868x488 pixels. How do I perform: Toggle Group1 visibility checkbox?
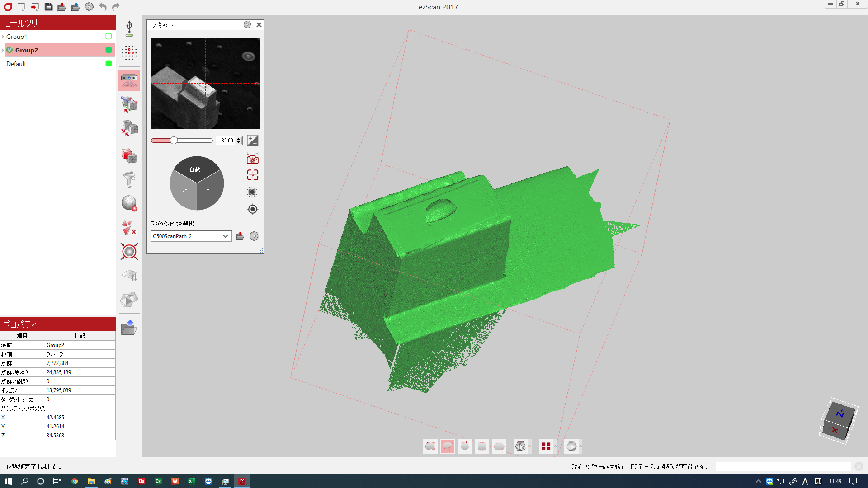[x=108, y=37]
